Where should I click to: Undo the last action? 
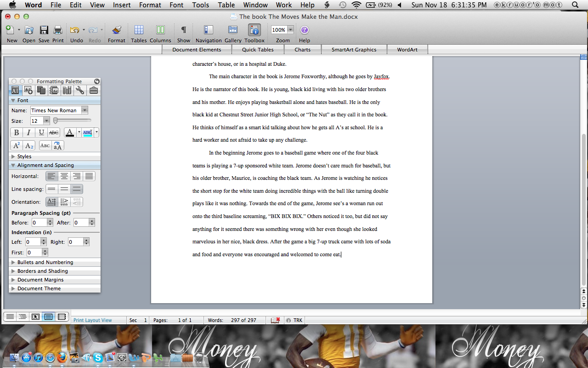(x=74, y=30)
